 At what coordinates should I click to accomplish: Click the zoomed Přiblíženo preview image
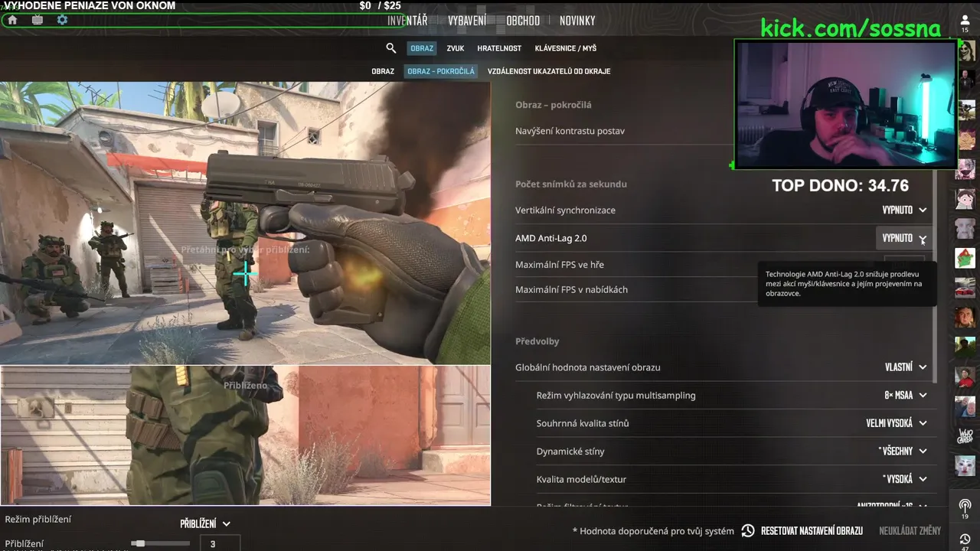click(x=245, y=435)
